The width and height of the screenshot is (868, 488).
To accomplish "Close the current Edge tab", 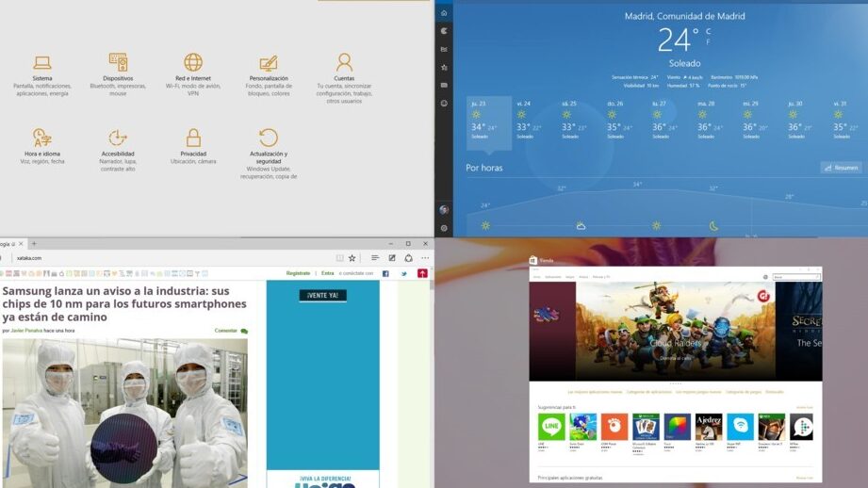I will coord(21,243).
